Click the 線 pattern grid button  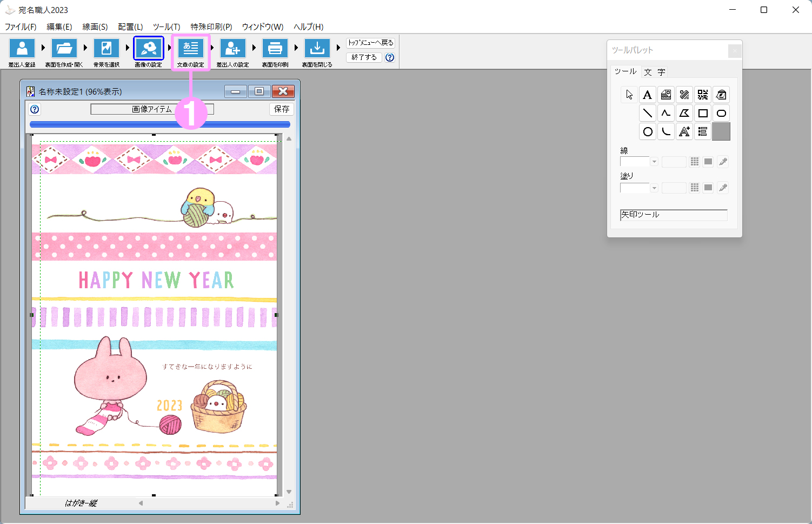pyautogui.click(x=694, y=162)
